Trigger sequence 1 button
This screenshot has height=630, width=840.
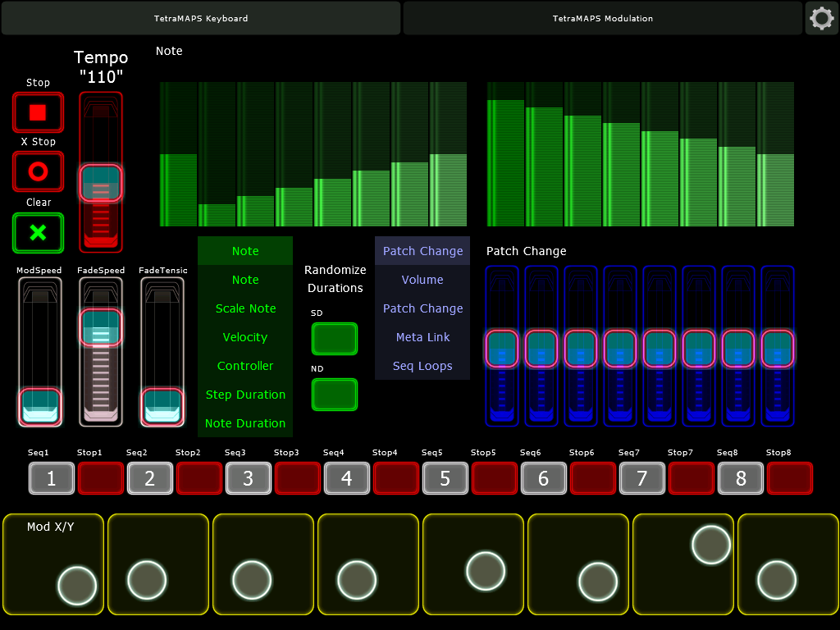(x=51, y=478)
